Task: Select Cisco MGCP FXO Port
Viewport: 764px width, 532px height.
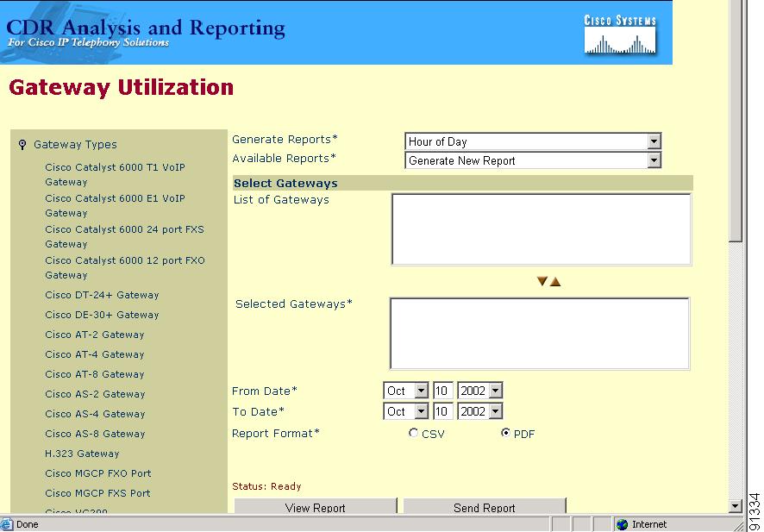Action: (x=98, y=473)
